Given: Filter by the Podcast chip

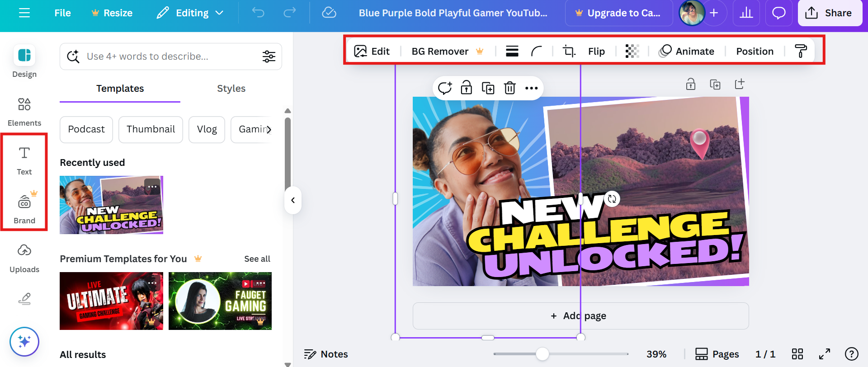Looking at the screenshot, I should [x=86, y=130].
